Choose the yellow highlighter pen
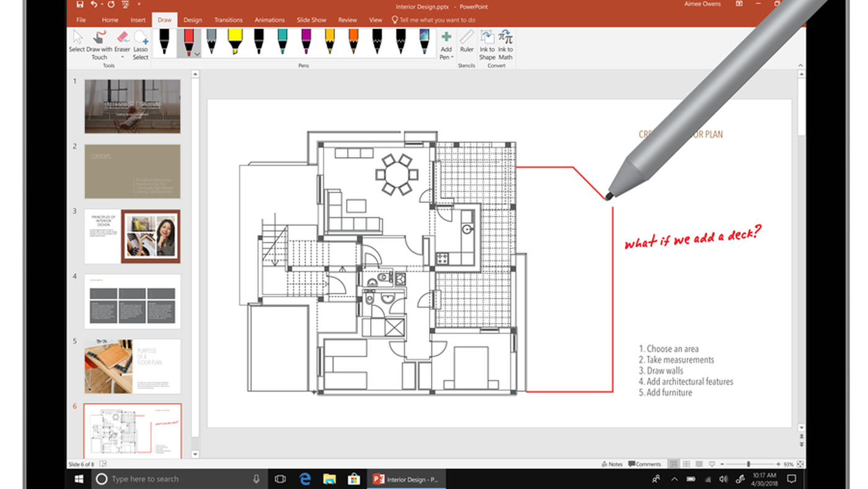This screenshot has height=489, width=868. coord(235,42)
